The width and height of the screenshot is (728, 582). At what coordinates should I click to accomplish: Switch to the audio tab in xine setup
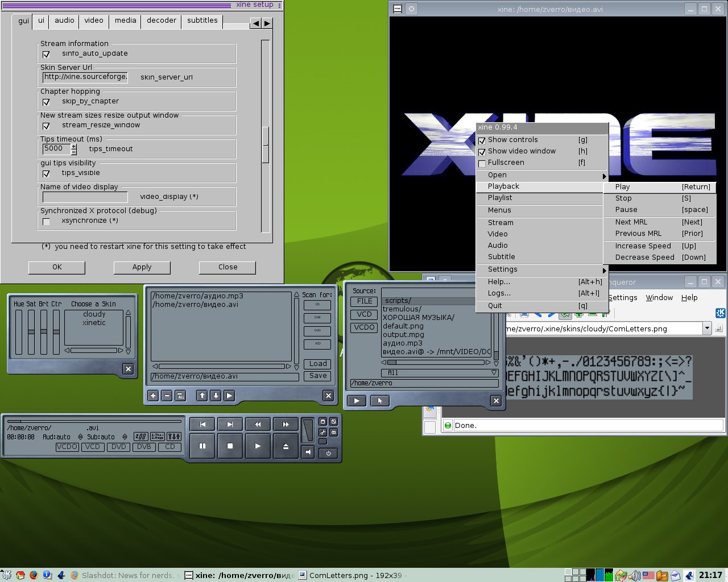coord(64,20)
